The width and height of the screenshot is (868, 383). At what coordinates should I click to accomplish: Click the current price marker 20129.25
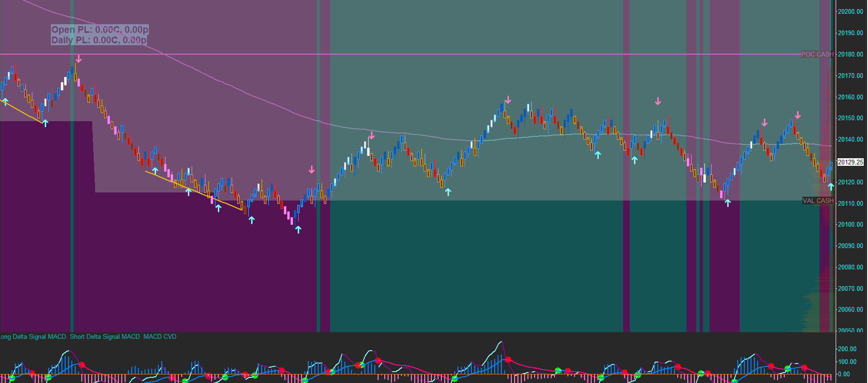pyautogui.click(x=850, y=162)
